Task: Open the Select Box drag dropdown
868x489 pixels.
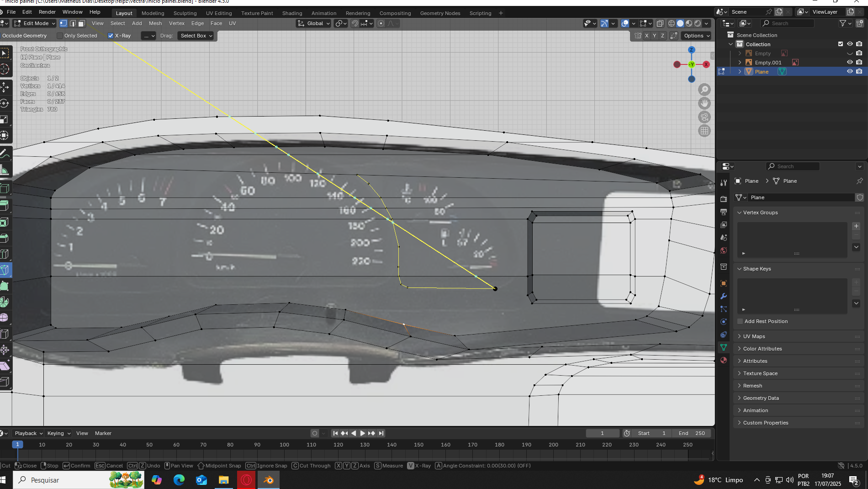Action: point(196,36)
